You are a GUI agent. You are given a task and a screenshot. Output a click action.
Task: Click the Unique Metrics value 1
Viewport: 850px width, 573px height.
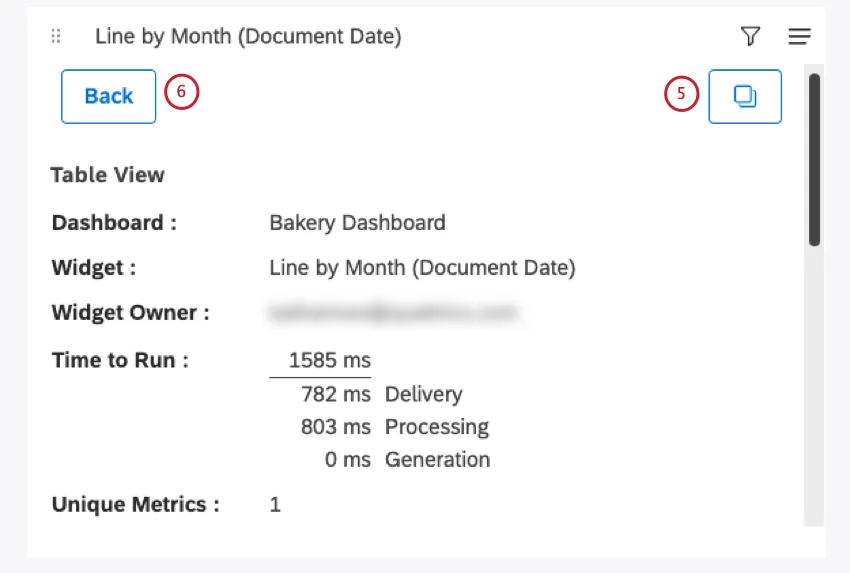[275, 505]
